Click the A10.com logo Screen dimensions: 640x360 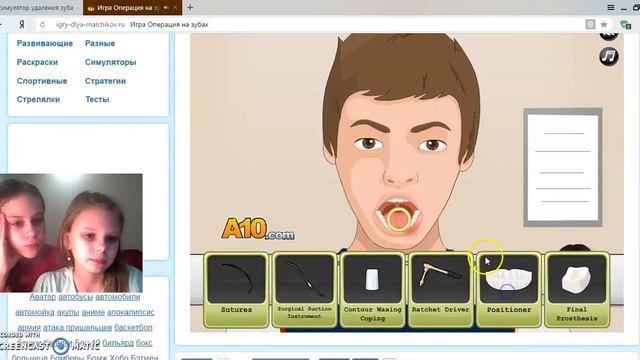coord(258,229)
